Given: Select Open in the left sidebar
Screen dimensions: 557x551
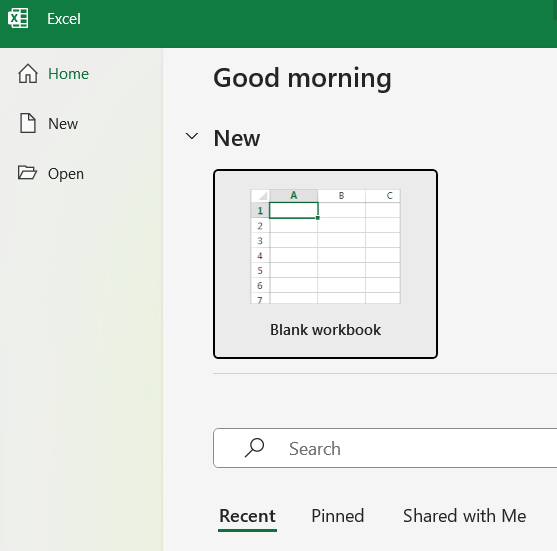Looking at the screenshot, I should pyautogui.click(x=51, y=174).
